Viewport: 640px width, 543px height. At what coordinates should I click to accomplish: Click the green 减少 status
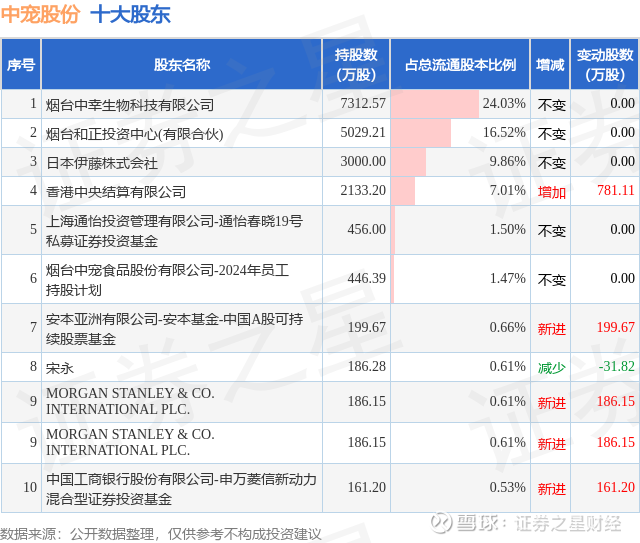(551, 368)
